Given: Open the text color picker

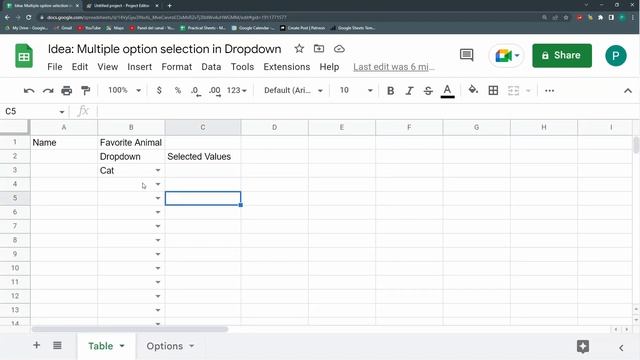Looking at the screenshot, I should point(447,91).
